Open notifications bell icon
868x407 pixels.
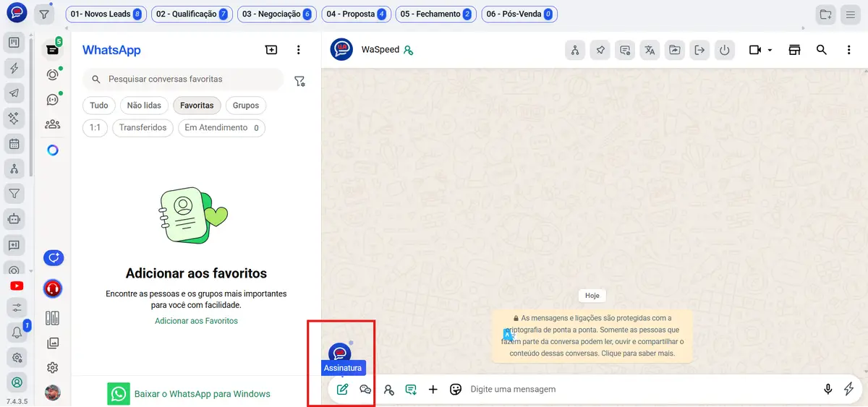(16, 333)
